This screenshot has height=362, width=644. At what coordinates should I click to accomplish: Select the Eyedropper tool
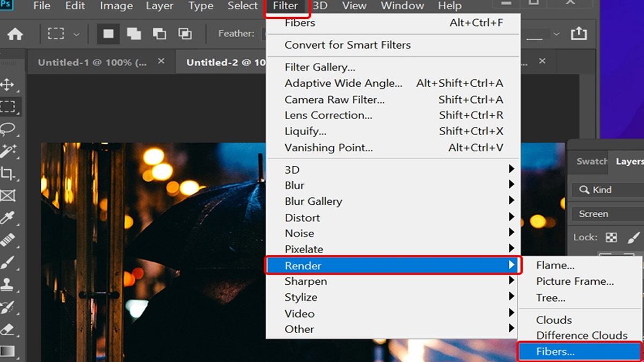[x=8, y=218]
